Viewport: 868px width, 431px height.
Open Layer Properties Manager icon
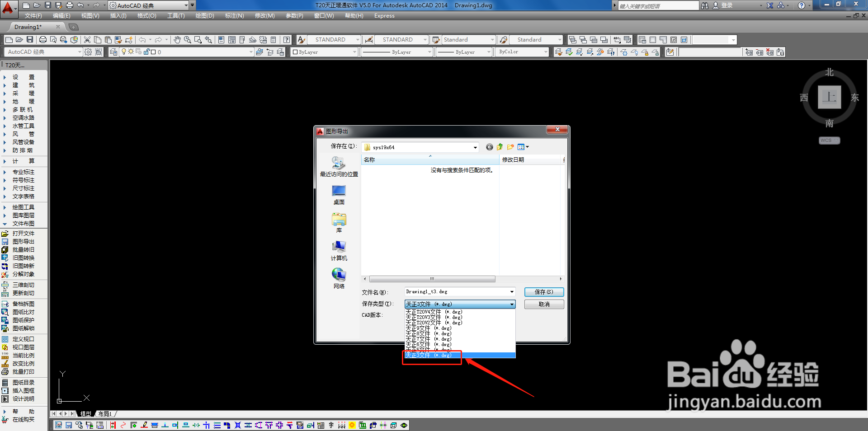point(113,52)
